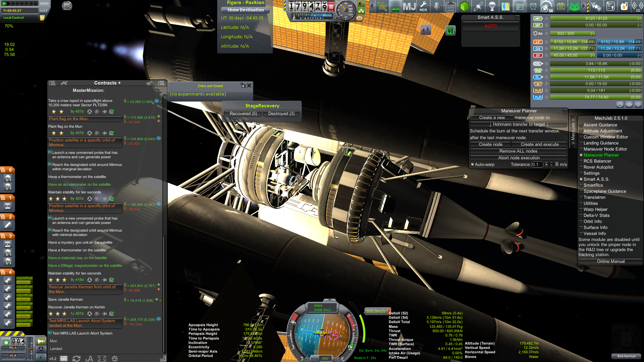This screenshot has width=644, height=362.
Task: Enable the Orbit Info window toggle
Action: point(581,222)
